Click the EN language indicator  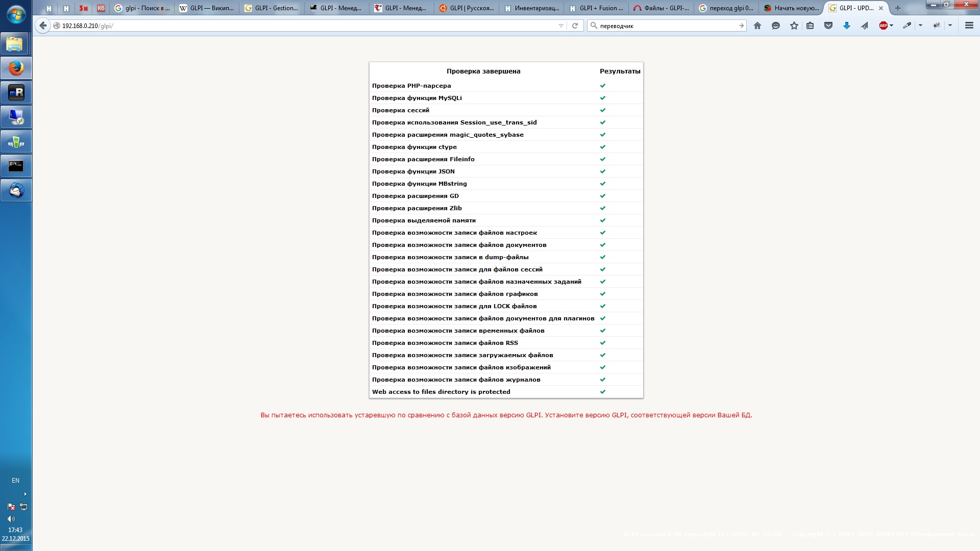point(15,481)
